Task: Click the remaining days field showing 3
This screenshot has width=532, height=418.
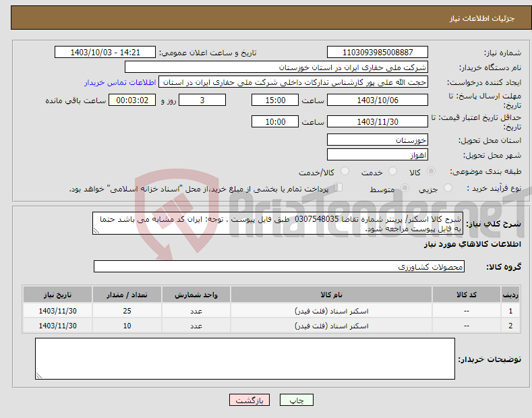Action: [202, 100]
